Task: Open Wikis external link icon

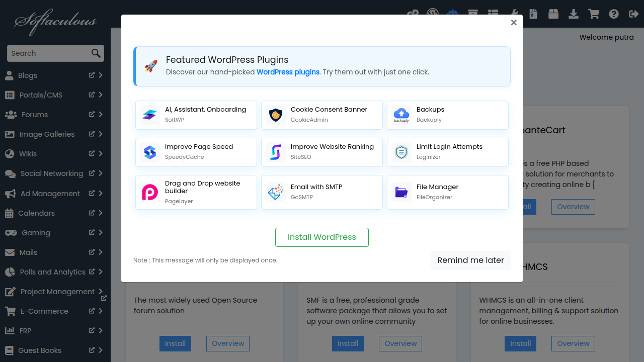Action: pos(92,153)
